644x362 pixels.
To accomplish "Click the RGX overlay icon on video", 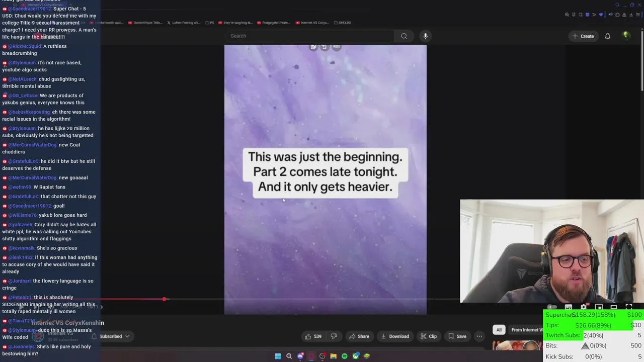I will point(337,47).
